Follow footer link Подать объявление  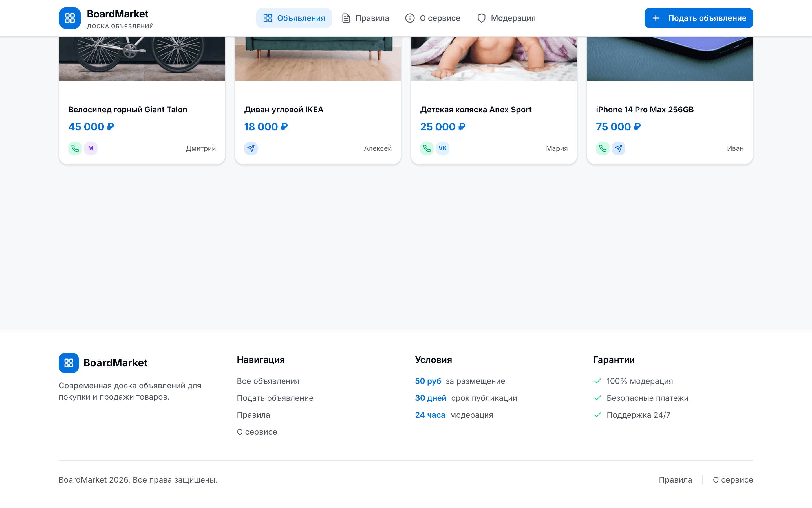tap(275, 398)
